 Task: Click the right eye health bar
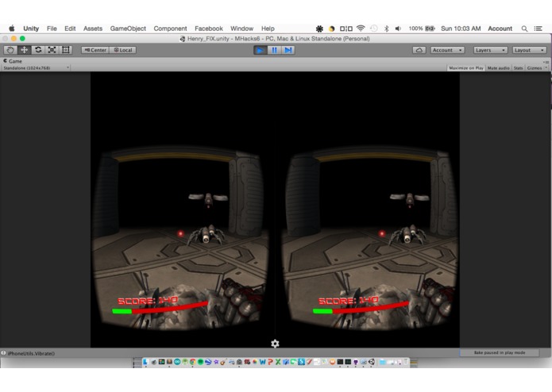pyautogui.click(x=361, y=308)
